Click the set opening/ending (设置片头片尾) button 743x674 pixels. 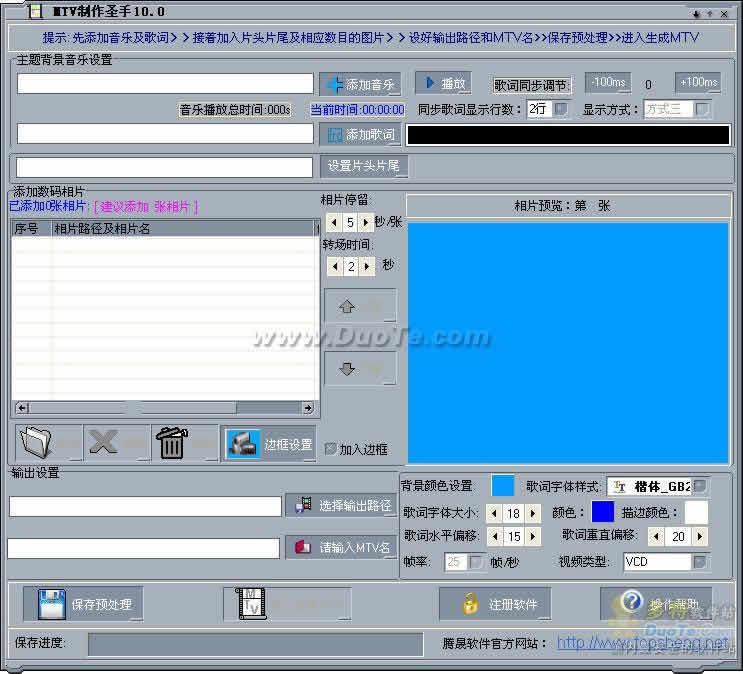point(364,166)
